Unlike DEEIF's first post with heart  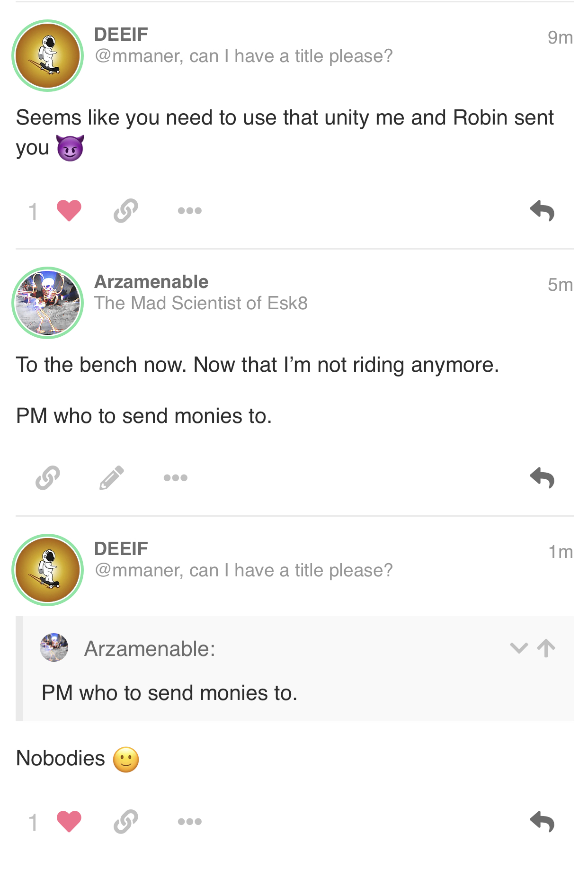tap(69, 211)
